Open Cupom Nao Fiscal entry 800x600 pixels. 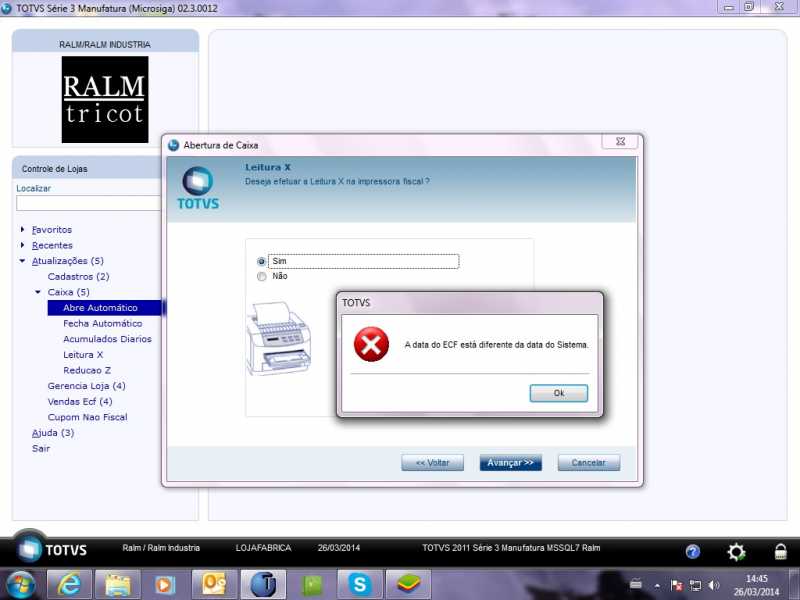coord(87,417)
